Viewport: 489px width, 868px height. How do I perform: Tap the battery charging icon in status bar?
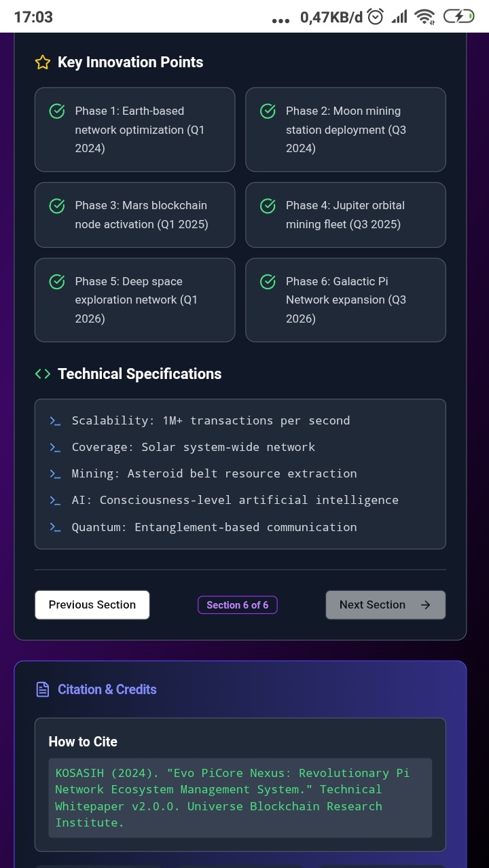pyautogui.click(x=458, y=17)
